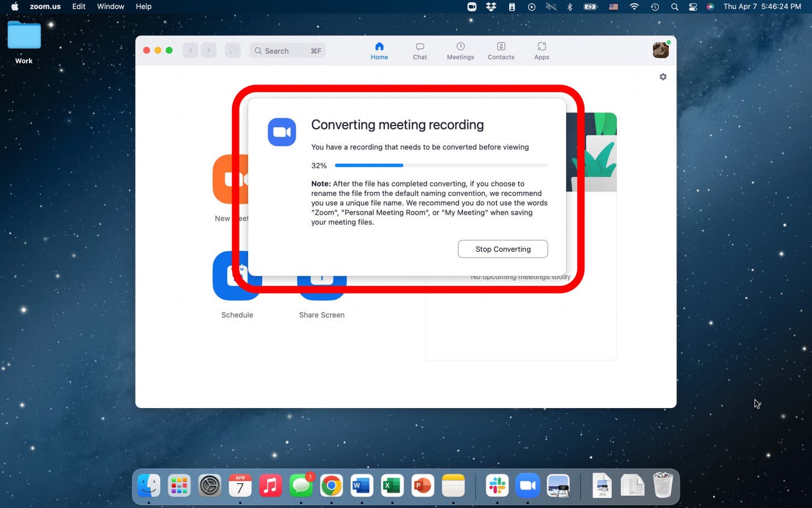Image resolution: width=812 pixels, height=508 pixels.
Task: Open the Meetings tab
Action: coord(460,51)
